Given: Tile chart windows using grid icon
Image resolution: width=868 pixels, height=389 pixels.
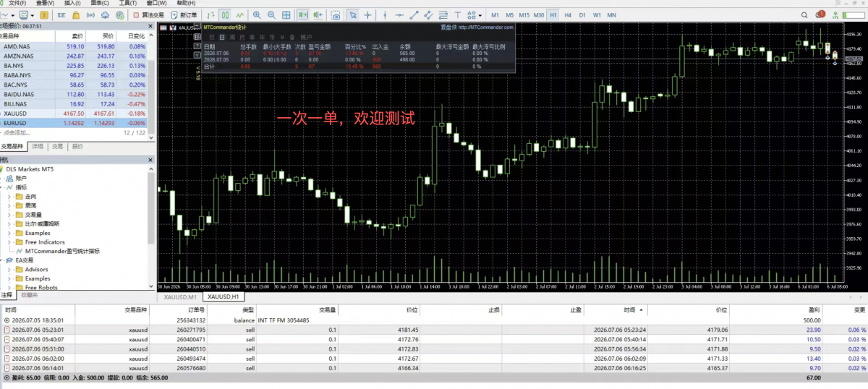Looking at the screenshot, I should click(x=286, y=14).
